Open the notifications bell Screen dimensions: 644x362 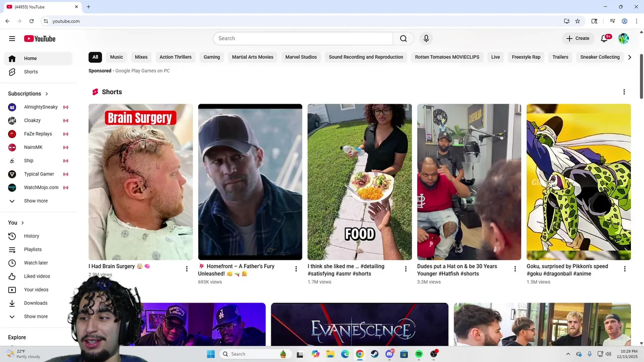tap(605, 38)
